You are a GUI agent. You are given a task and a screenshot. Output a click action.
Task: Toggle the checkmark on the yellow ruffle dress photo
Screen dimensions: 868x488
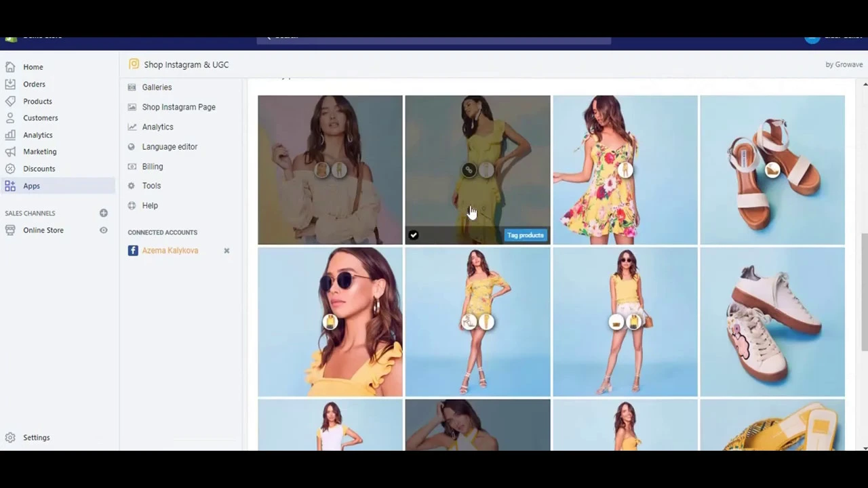tap(414, 235)
